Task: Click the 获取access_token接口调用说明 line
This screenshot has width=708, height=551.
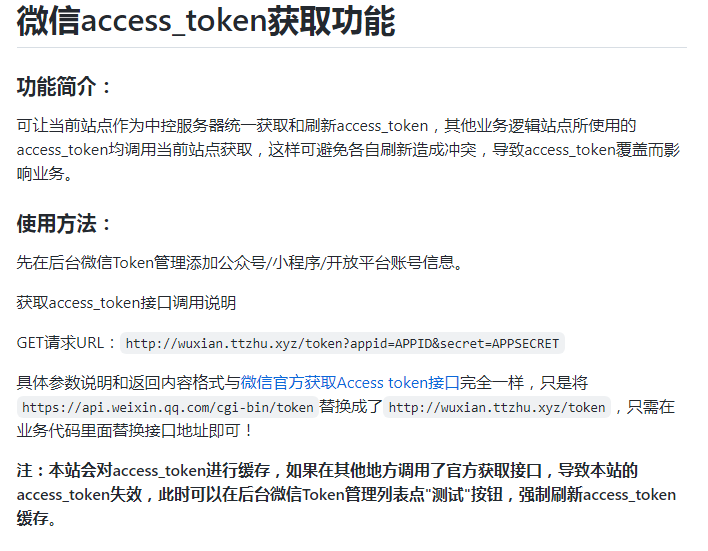Action: (x=126, y=303)
